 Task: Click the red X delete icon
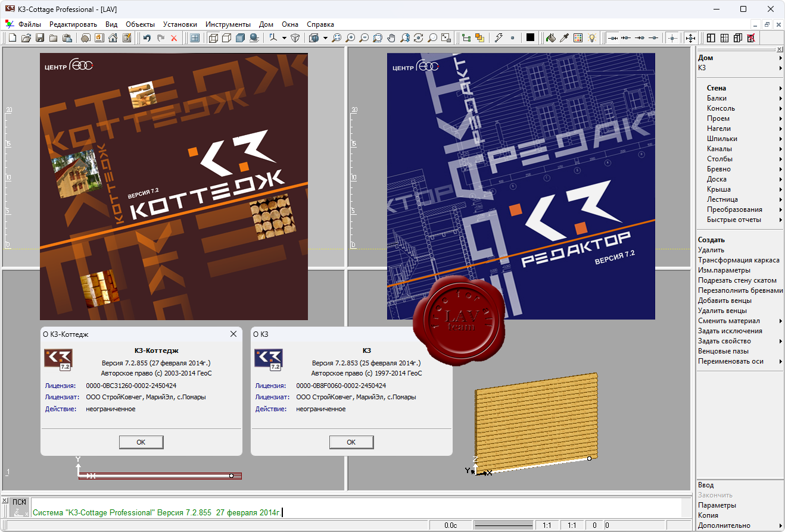(174, 38)
